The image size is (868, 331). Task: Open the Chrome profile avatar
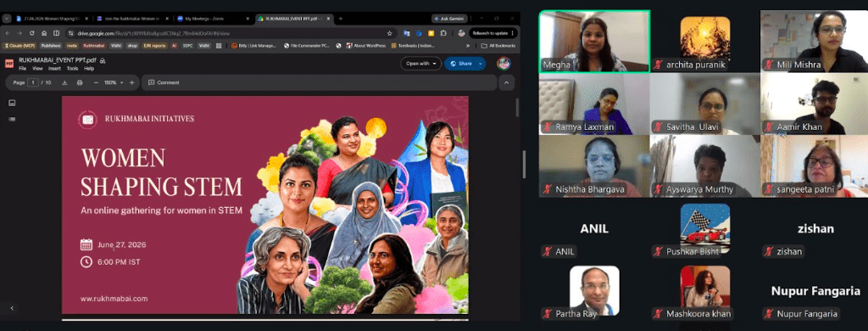pos(461,33)
